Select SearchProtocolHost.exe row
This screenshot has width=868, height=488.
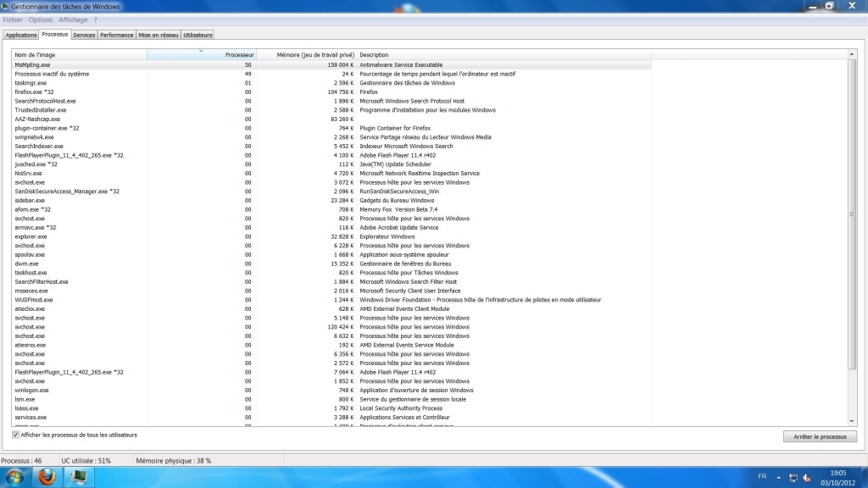[331, 101]
